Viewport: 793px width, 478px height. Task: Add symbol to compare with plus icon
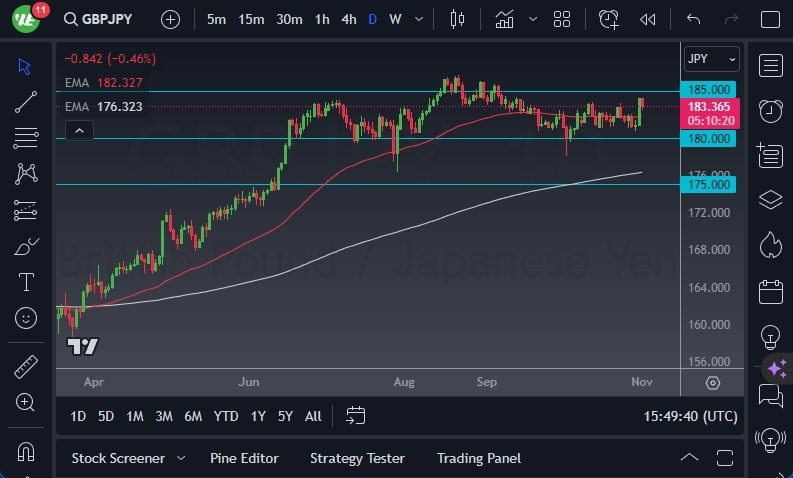170,20
